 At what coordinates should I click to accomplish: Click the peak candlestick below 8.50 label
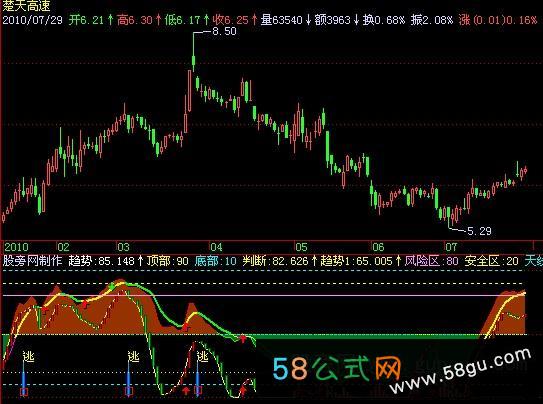pos(194,52)
